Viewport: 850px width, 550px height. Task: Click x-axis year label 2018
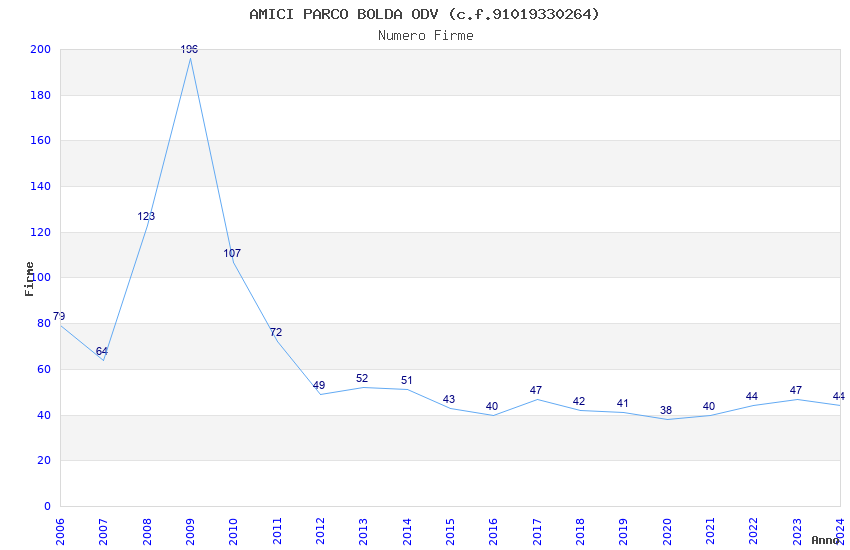tap(580, 532)
